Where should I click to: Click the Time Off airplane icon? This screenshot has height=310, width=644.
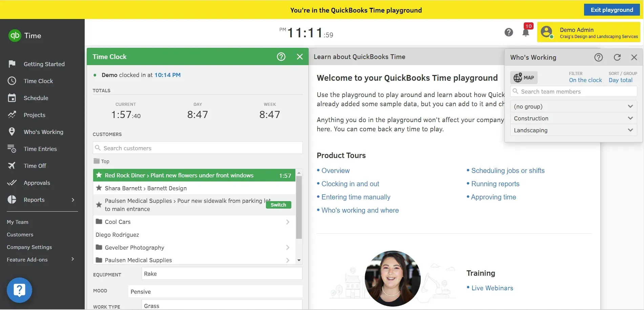[x=12, y=166]
